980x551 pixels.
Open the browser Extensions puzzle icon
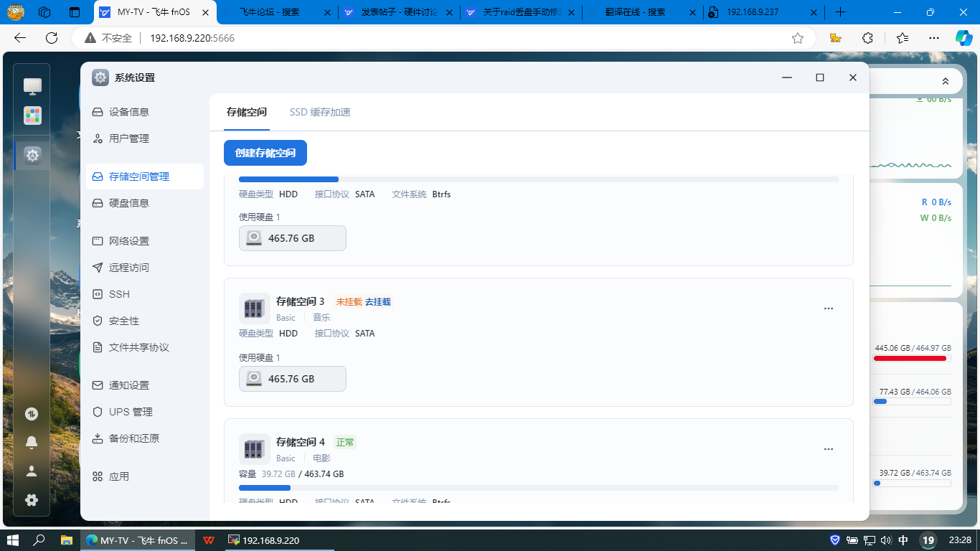tap(867, 38)
